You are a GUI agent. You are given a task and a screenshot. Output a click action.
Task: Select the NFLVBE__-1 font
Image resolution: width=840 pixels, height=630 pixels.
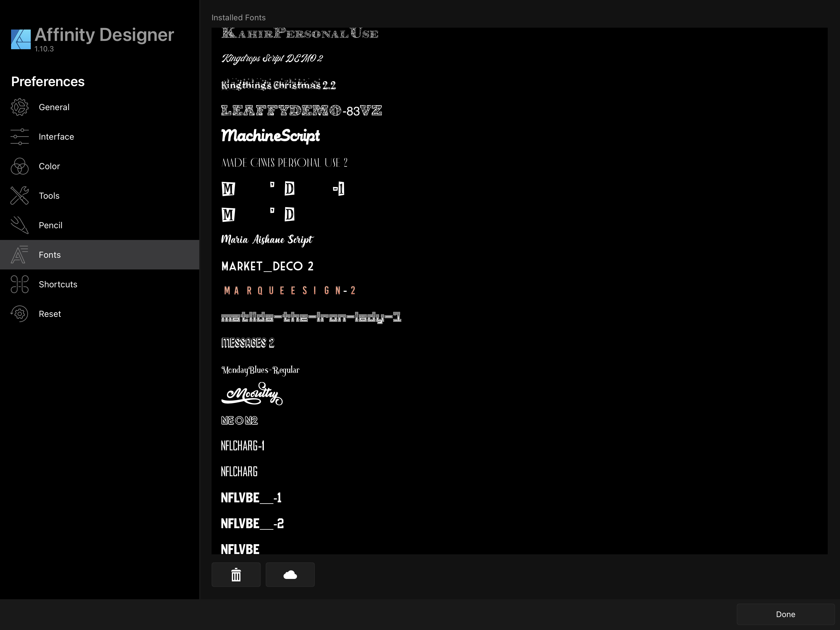(x=251, y=497)
